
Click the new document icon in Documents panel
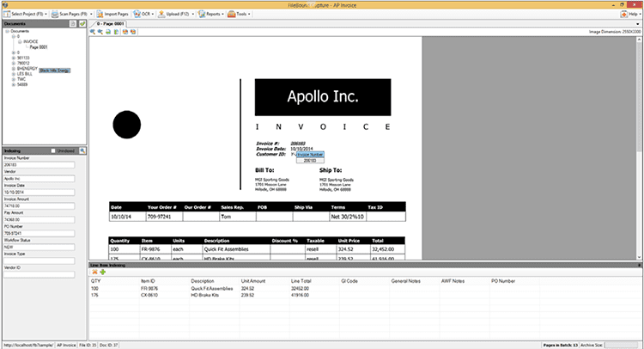pos(75,24)
